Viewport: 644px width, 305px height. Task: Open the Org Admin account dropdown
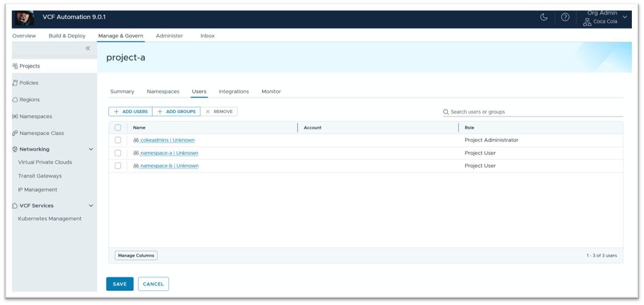pos(625,17)
